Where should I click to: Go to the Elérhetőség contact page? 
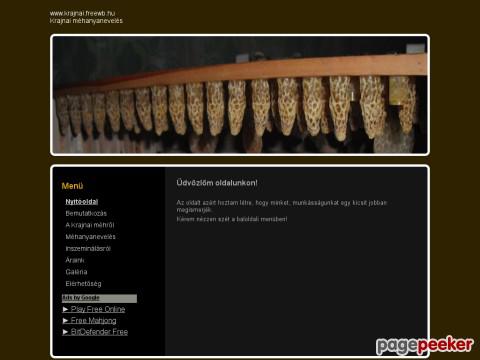click(x=83, y=284)
